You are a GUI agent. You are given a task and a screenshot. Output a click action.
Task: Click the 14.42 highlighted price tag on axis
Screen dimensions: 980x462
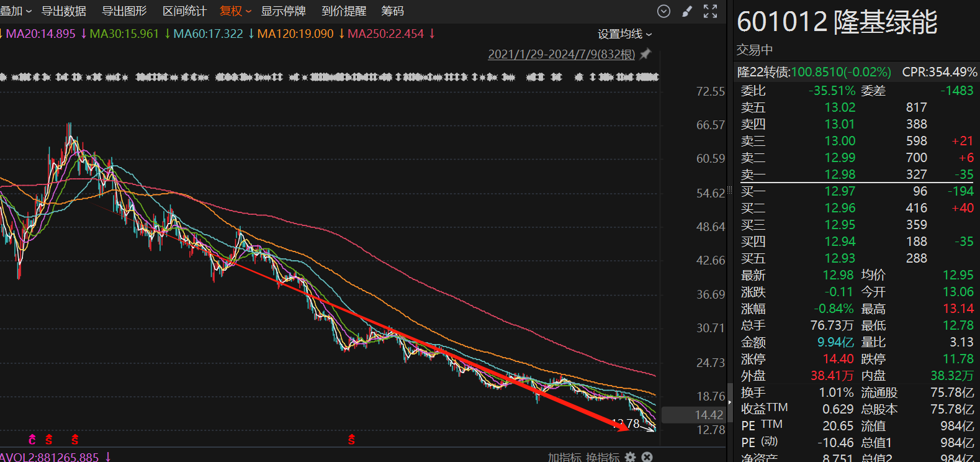(x=695, y=415)
